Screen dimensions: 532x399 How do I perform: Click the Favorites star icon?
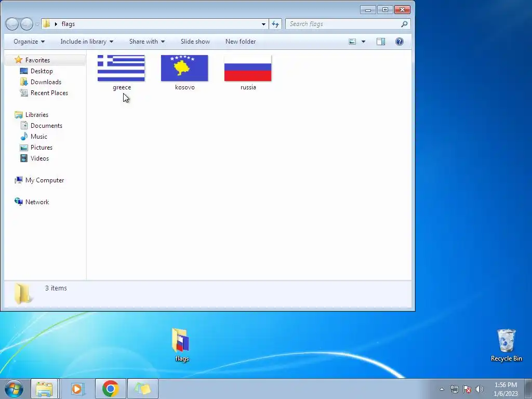[19, 60]
